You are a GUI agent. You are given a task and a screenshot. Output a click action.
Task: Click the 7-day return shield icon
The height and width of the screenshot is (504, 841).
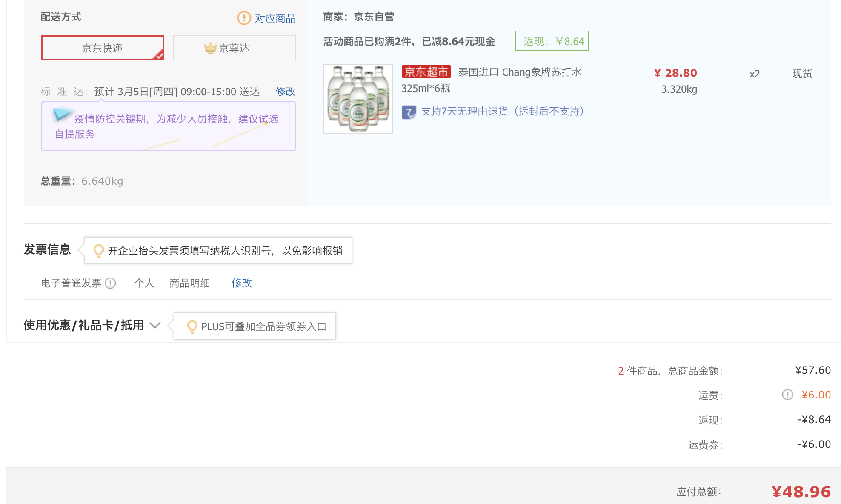(x=409, y=112)
